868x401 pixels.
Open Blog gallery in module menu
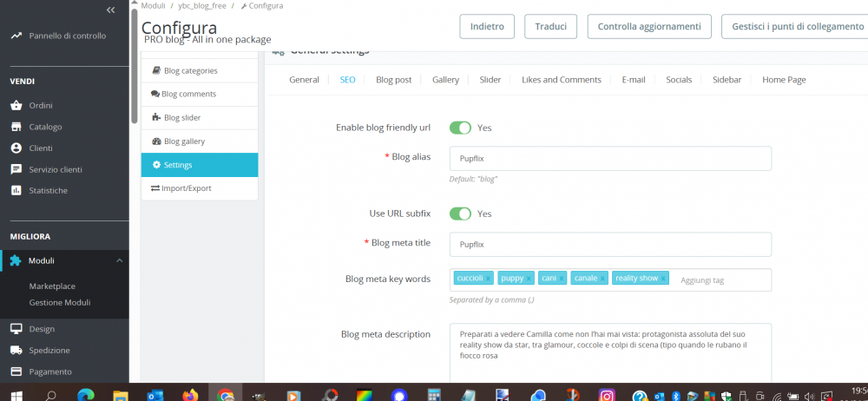(200, 141)
